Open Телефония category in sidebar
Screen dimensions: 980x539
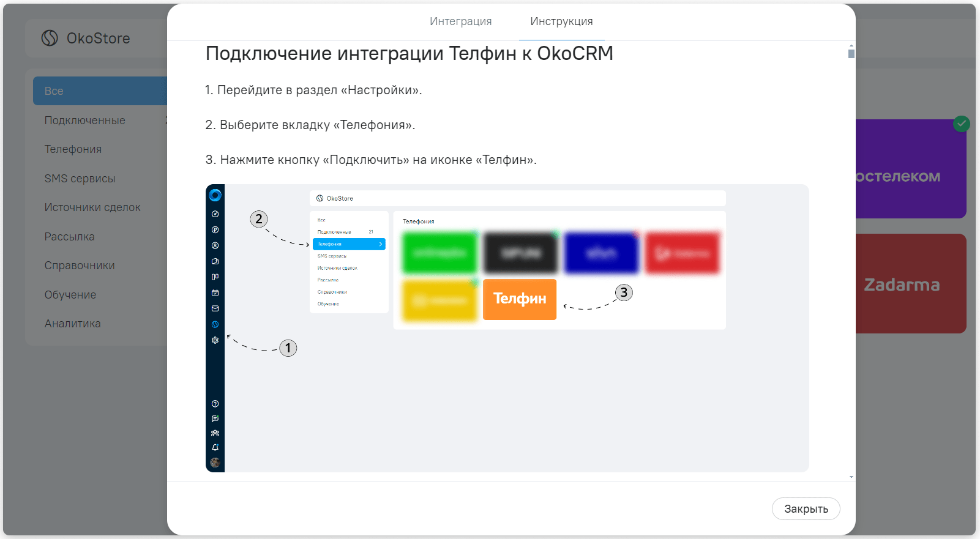coord(73,149)
